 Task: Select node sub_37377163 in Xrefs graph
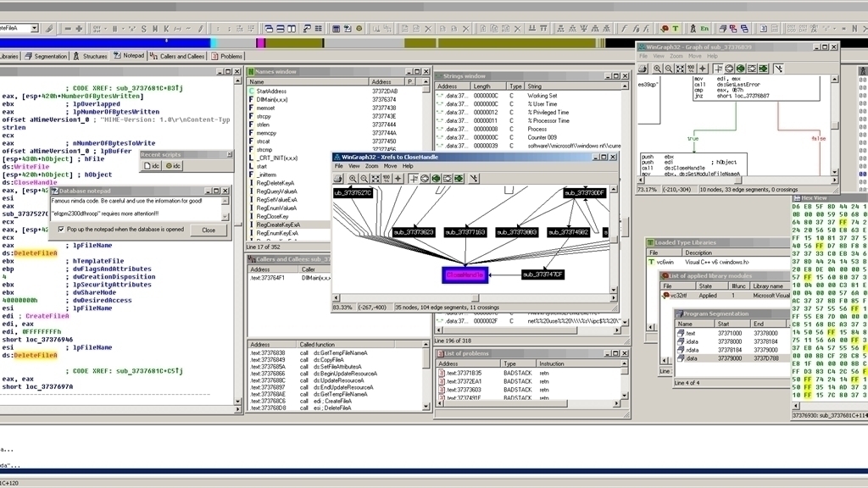tap(465, 232)
